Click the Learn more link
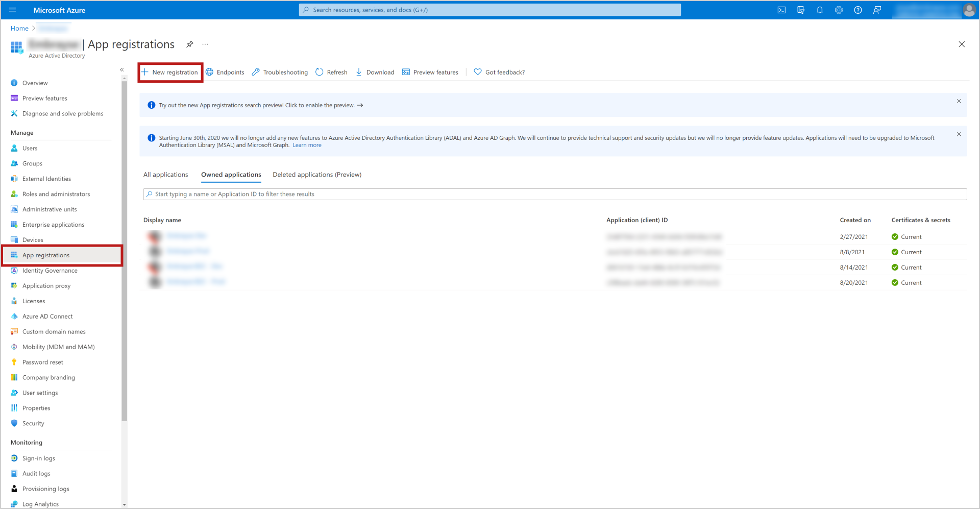Viewport: 980px width, 509px height. [307, 145]
